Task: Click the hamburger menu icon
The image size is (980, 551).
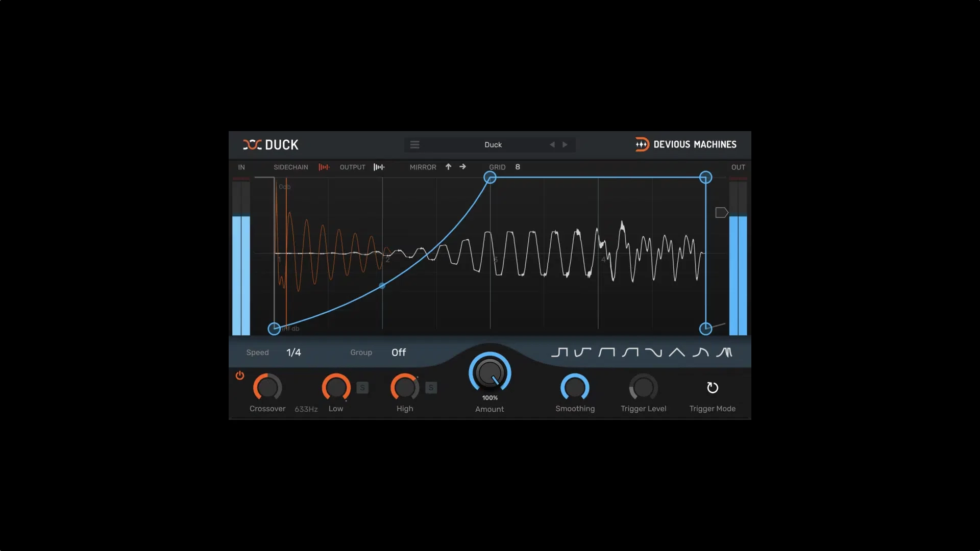Action: click(415, 144)
